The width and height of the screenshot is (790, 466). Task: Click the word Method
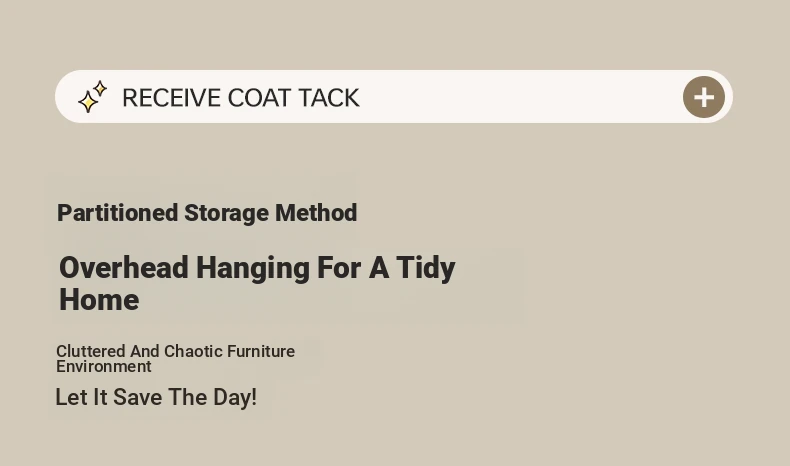click(316, 213)
